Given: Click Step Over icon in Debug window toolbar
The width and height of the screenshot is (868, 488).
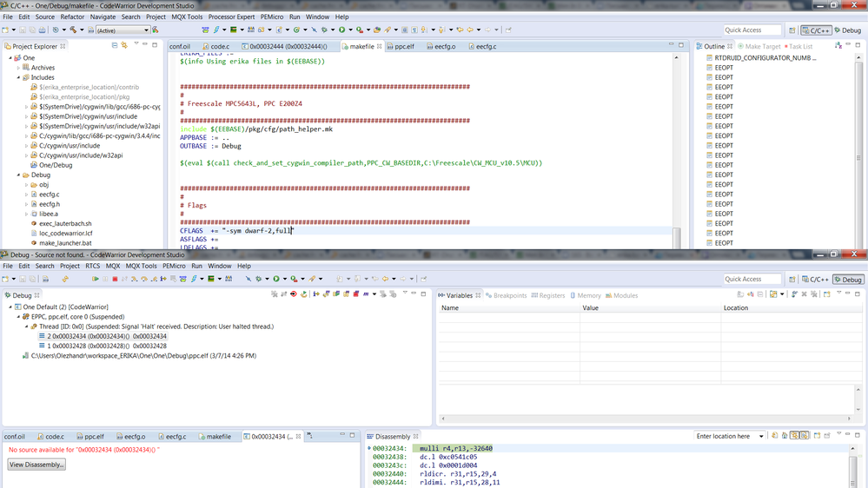Looking at the screenshot, I should [144, 279].
